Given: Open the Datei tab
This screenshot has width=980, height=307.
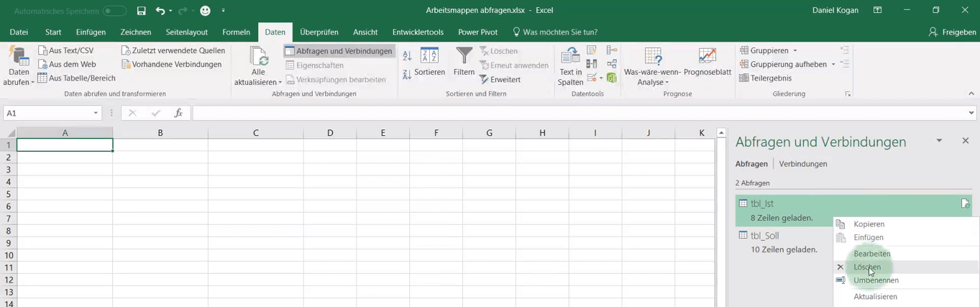Looking at the screenshot, I should (19, 32).
